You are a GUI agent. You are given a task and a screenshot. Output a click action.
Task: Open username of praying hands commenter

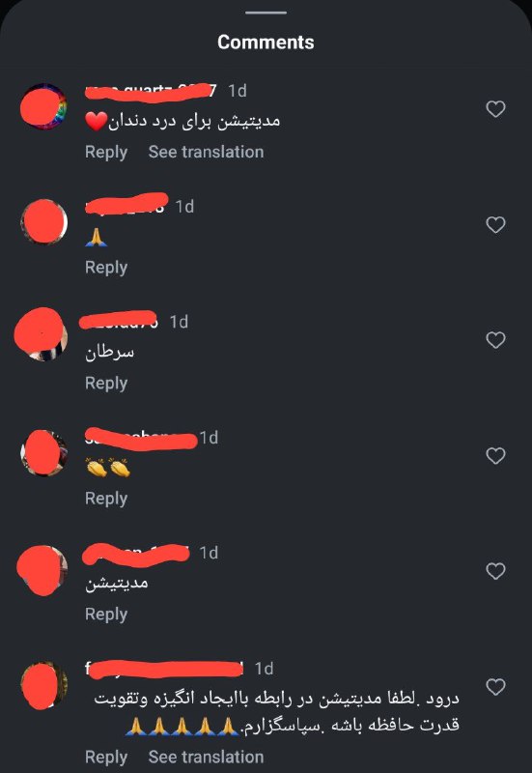coord(126,206)
